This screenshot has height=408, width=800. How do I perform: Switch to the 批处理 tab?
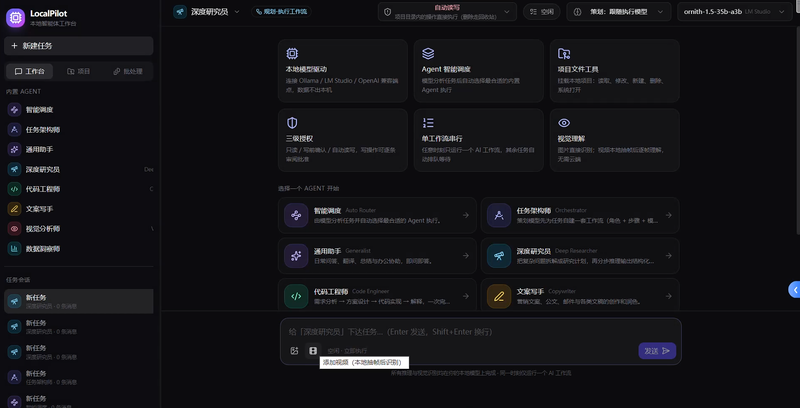tap(128, 71)
